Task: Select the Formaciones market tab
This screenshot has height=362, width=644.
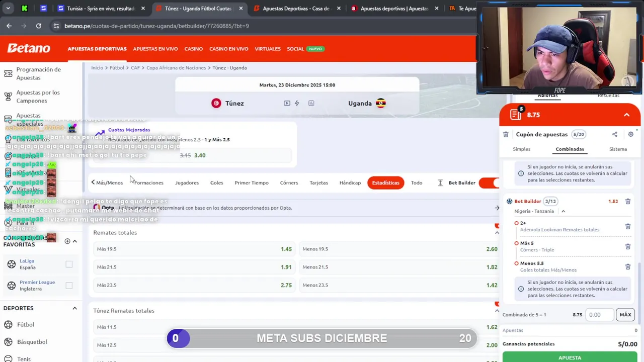Action: click(148, 183)
